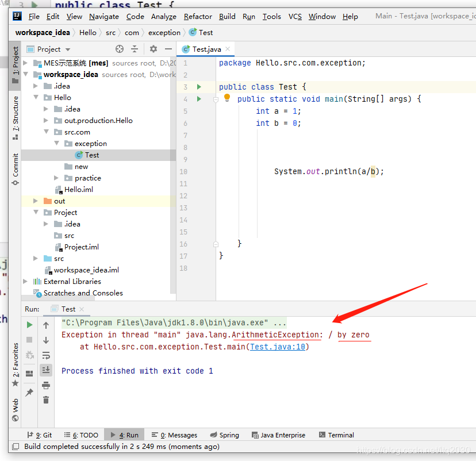Click the yellow lightbulb intention icon
The width and height of the screenshot is (476, 461).
tap(227, 98)
